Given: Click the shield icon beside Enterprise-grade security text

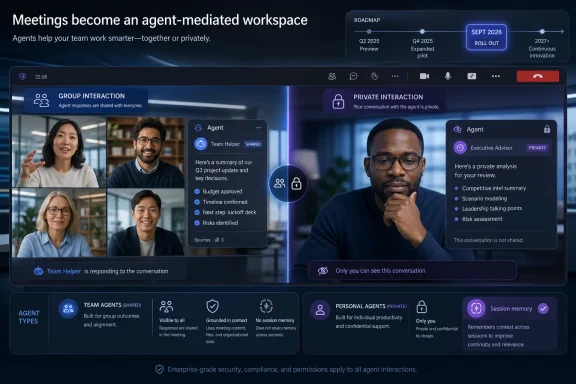Looking at the screenshot, I should (159, 369).
